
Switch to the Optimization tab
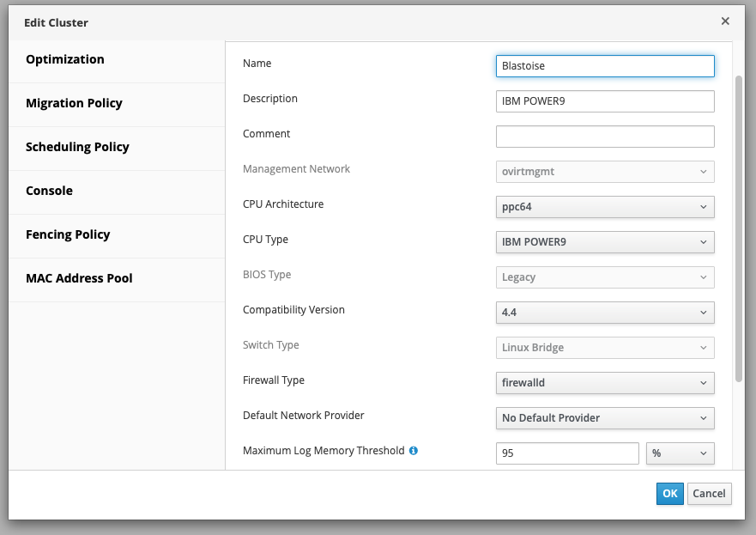tap(65, 59)
